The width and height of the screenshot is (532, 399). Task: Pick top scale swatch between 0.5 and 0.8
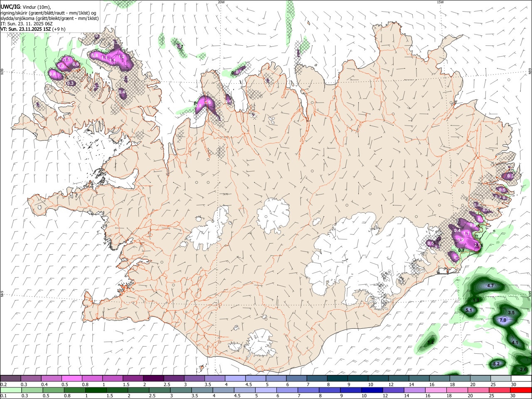coord(71,378)
